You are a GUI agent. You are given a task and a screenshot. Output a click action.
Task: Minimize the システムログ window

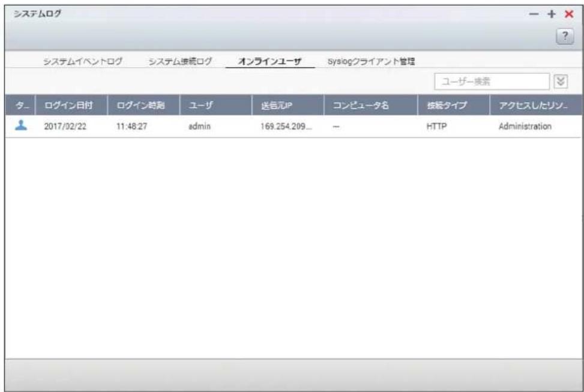pos(534,14)
